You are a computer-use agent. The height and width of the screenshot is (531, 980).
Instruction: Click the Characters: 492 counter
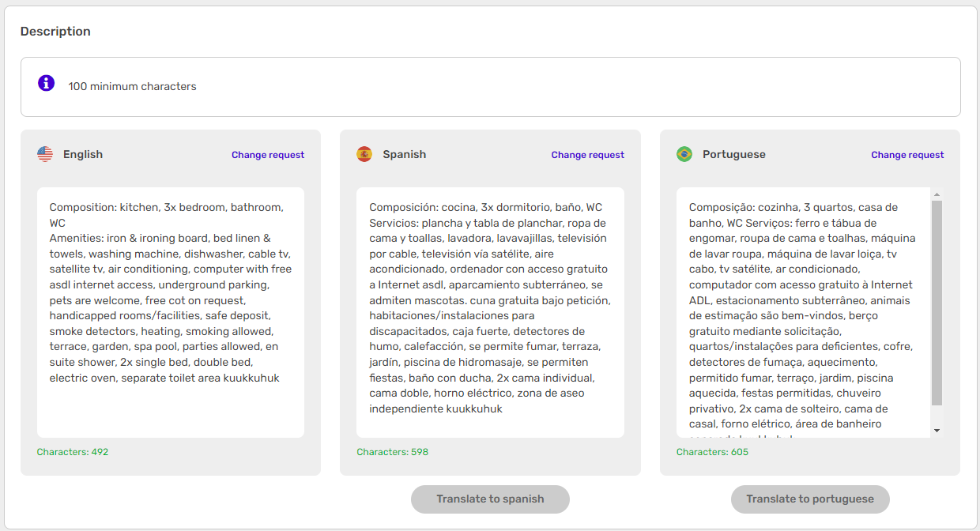(x=73, y=452)
